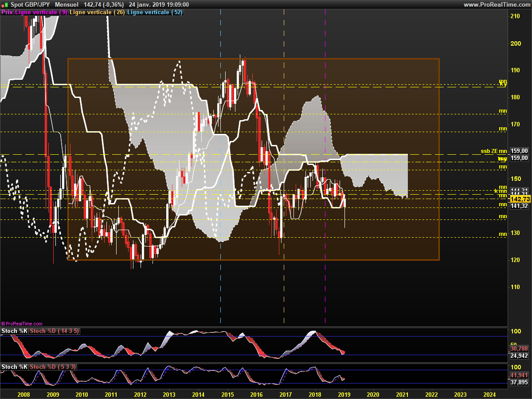Click the highlighted 142,73 current price tag
The width and height of the screenshot is (532, 399).
coord(519,199)
